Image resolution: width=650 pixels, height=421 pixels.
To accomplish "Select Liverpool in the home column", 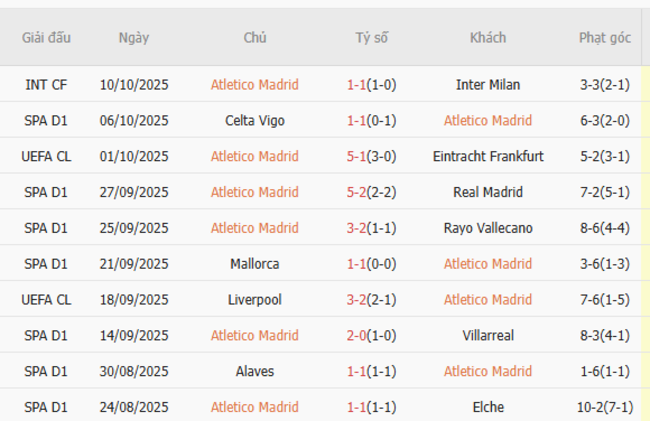I will coord(255,300).
